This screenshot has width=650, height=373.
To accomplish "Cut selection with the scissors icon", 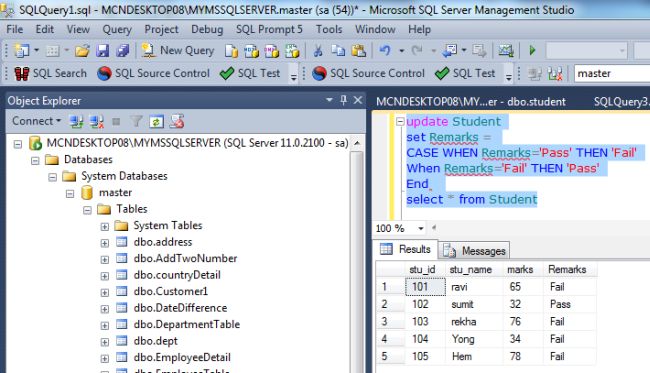I will pyautogui.click(x=318, y=51).
